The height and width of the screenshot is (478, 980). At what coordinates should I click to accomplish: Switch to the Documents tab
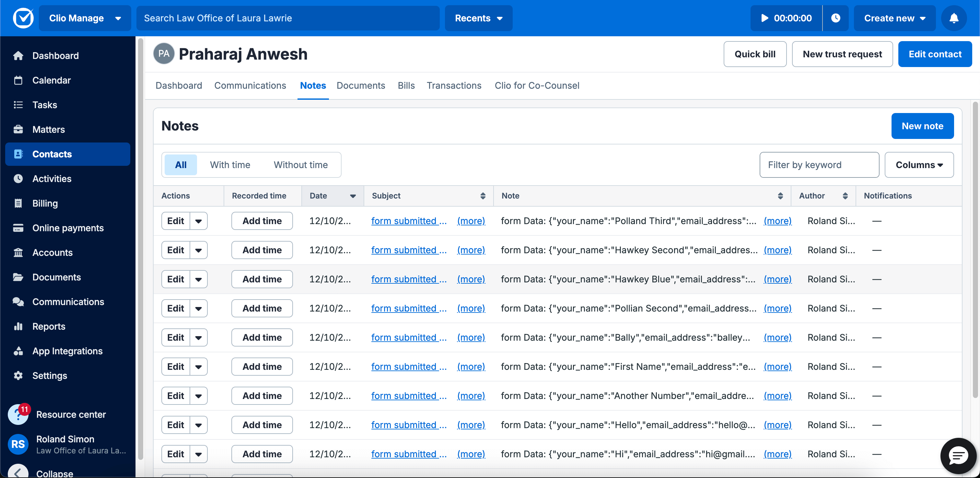[x=361, y=85]
